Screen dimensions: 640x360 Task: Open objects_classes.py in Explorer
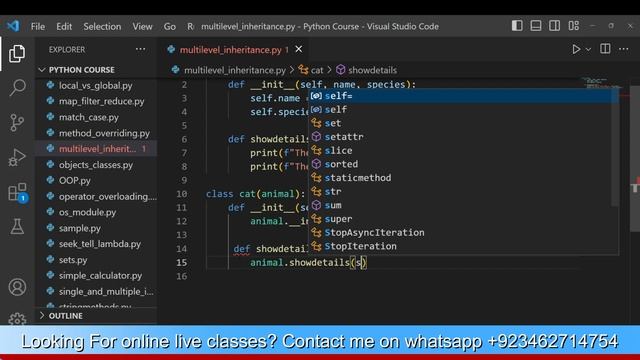(x=96, y=164)
